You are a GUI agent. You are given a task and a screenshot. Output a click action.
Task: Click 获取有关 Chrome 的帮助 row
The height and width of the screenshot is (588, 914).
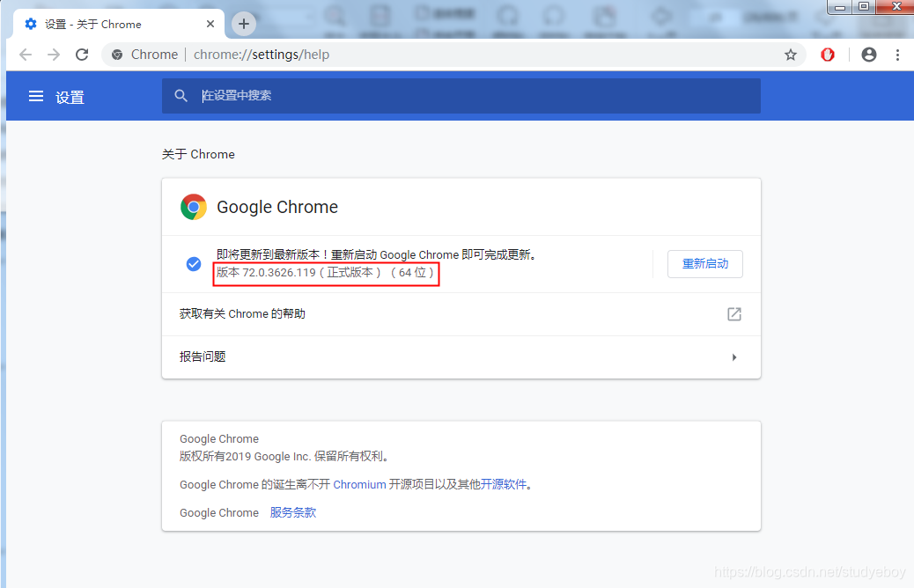461,314
